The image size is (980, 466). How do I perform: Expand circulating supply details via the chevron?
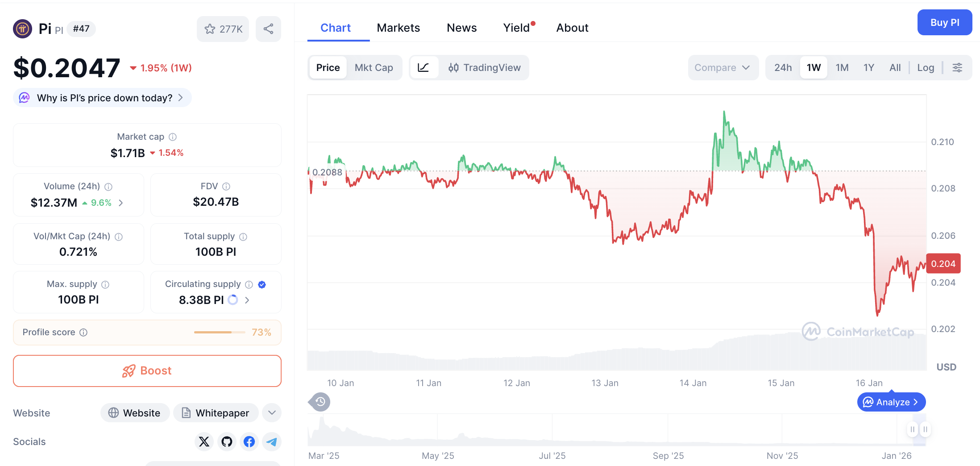(247, 300)
